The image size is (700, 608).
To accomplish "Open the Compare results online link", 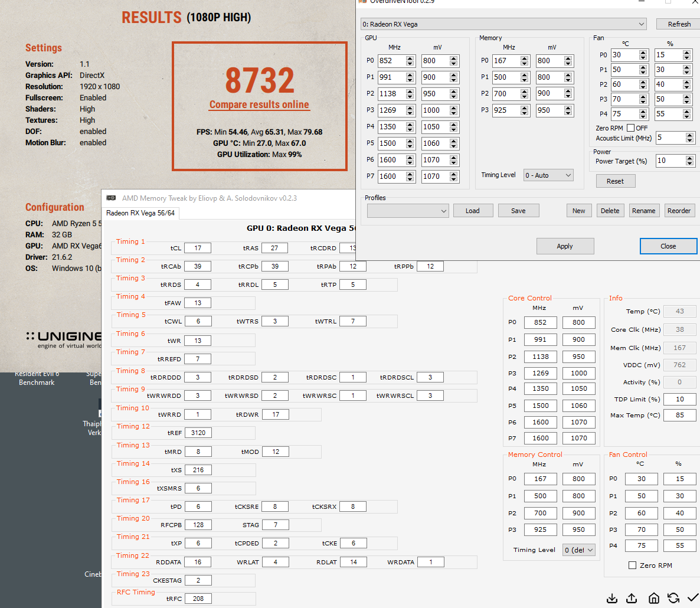I will (x=259, y=104).
